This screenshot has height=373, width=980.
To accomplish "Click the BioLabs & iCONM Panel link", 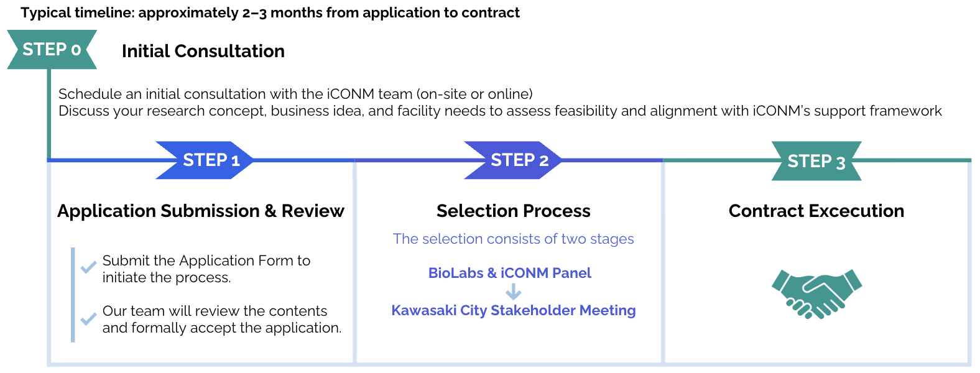I will pos(509,273).
